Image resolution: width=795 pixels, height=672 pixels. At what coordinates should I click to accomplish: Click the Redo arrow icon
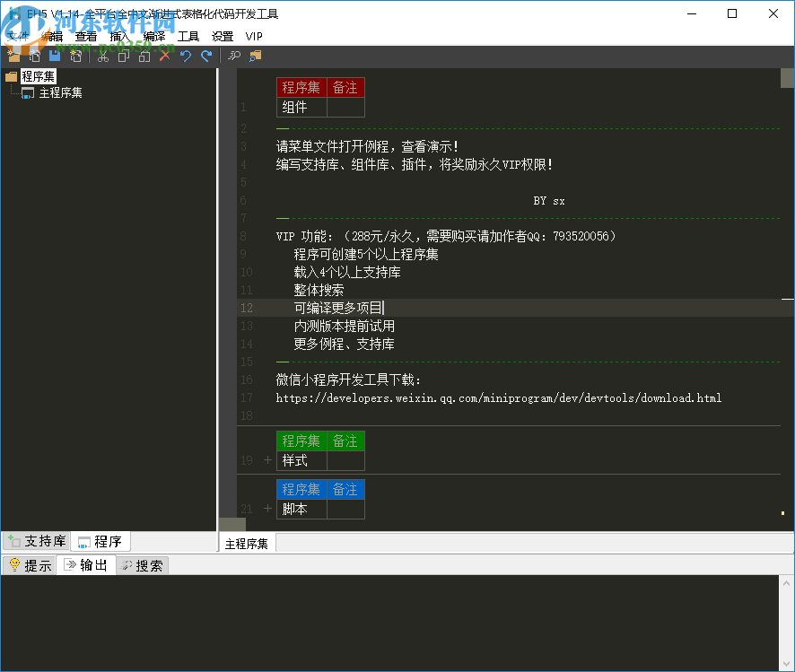tap(207, 56)
